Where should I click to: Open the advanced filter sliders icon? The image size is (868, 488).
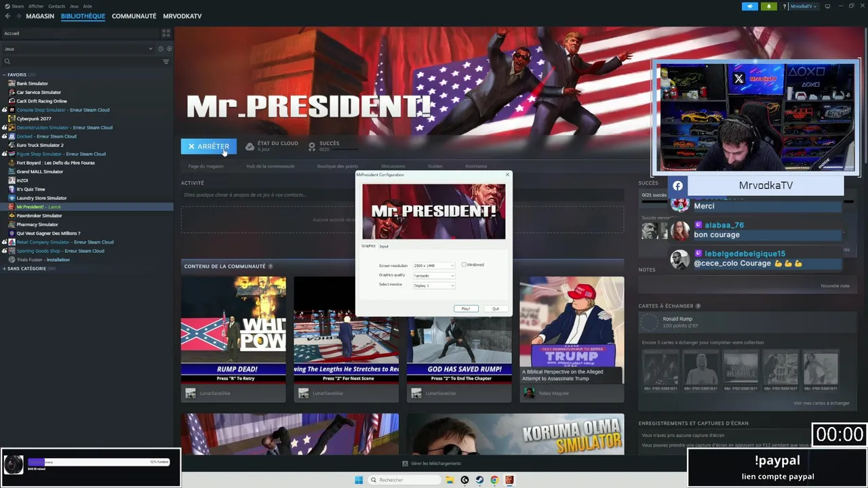click(165, 62)
